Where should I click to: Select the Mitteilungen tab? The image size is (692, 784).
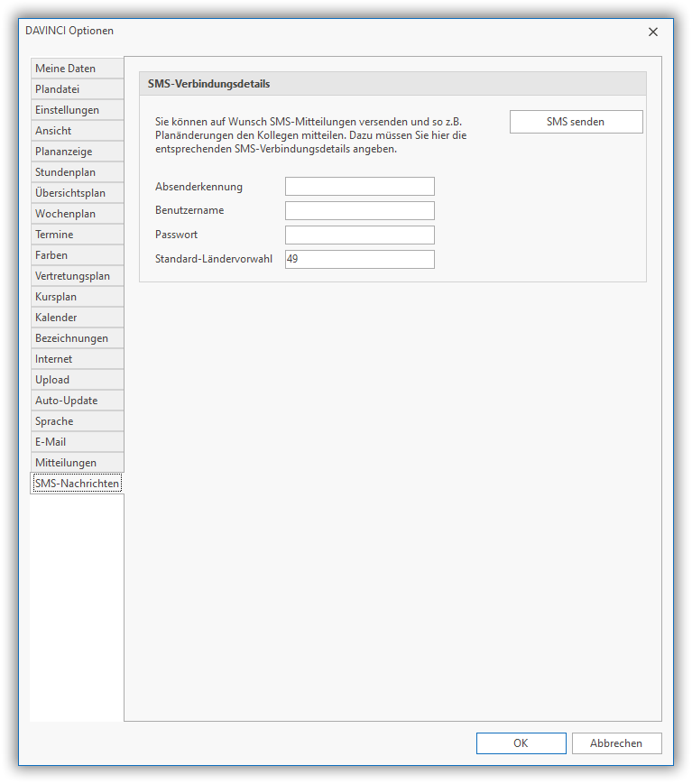77,463
